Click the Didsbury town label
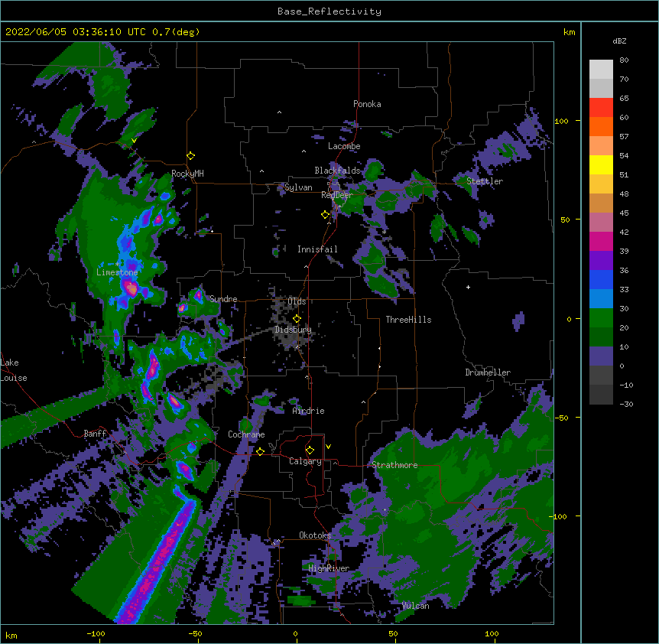The width and height of the screenshot is (659, 644). [293, 330]
